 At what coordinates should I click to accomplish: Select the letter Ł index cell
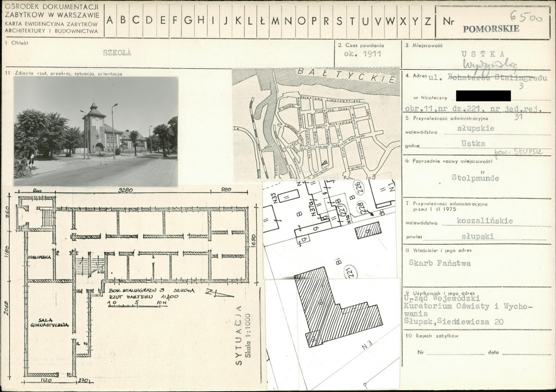click(262, 20)
